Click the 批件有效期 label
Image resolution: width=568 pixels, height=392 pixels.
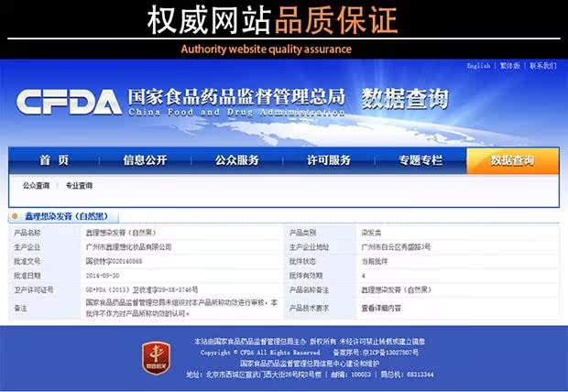(x=306, y=276)
